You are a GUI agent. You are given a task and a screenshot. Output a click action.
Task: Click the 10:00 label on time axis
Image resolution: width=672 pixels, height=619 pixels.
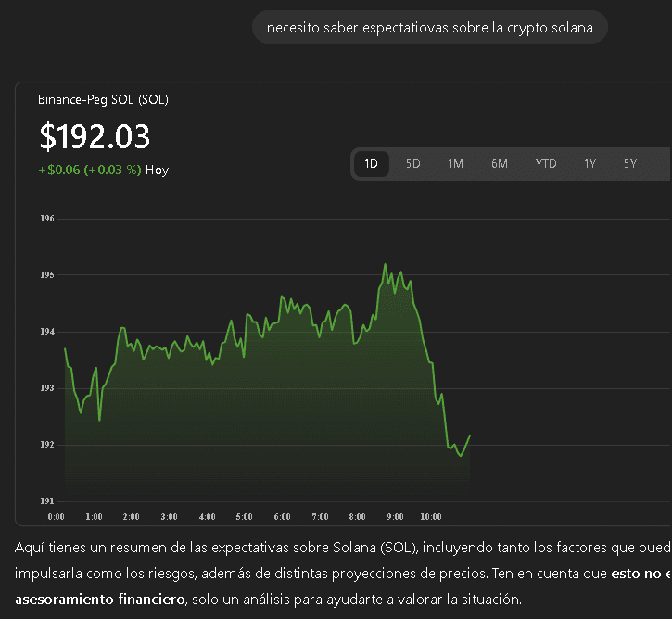(430, 516)
